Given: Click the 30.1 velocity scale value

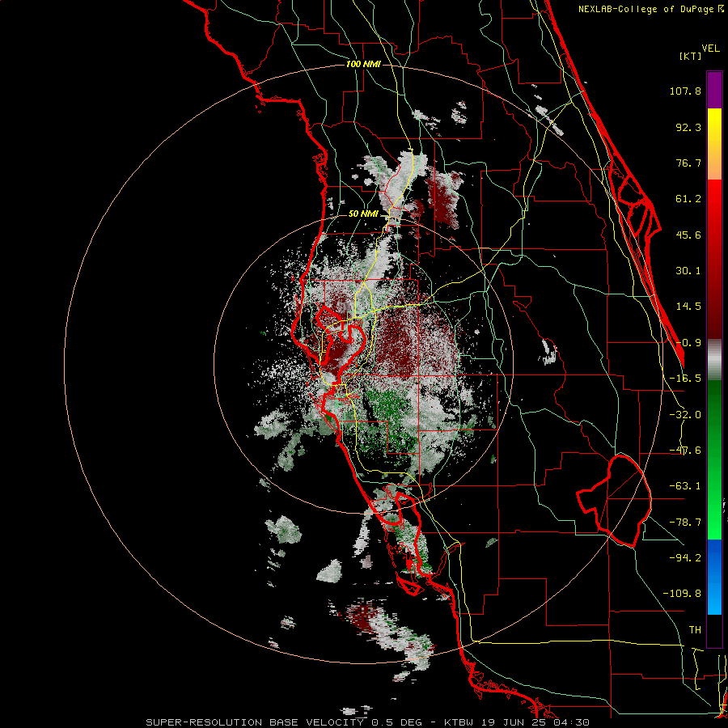Looking at the screenshot, I should [x=688, y=271].
